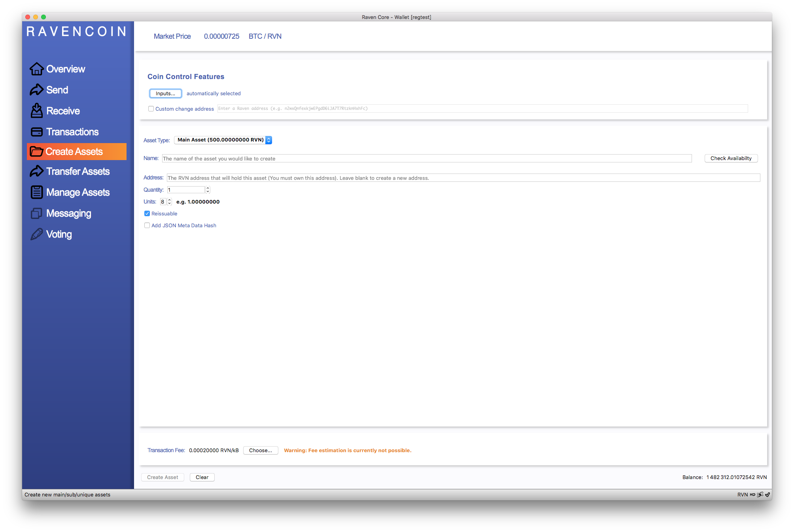This screenshot has width=794, height=532.
Task: Click the Check Availabilty button
Action: tap(731, 158)
